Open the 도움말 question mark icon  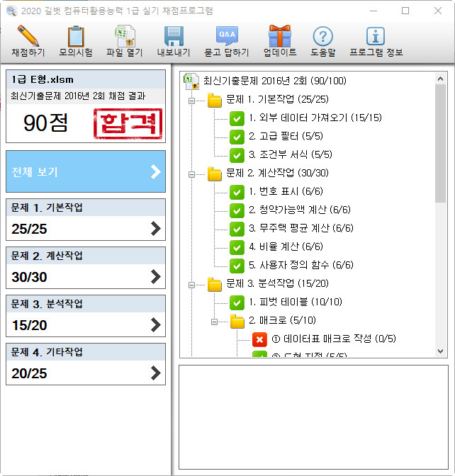pos(322,36)
